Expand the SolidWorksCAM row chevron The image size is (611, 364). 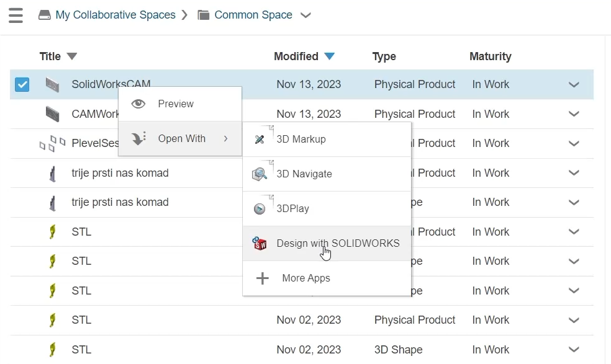pyautogui.click(x=574, y=84)
